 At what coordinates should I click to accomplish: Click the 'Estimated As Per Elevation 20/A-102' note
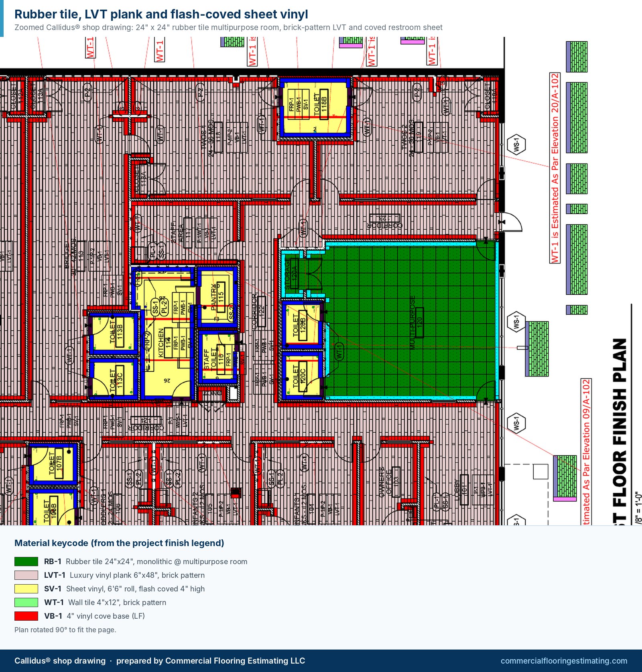point(555,168)
